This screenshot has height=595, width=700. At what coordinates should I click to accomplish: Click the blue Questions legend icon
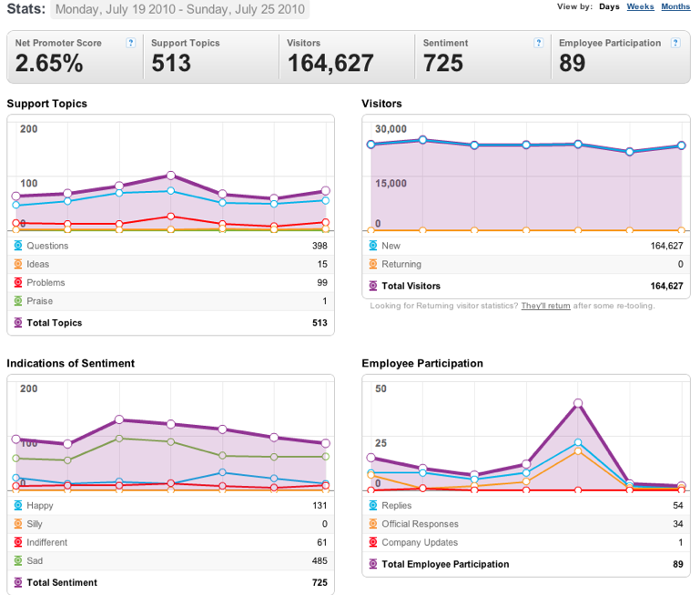[18, 246]
